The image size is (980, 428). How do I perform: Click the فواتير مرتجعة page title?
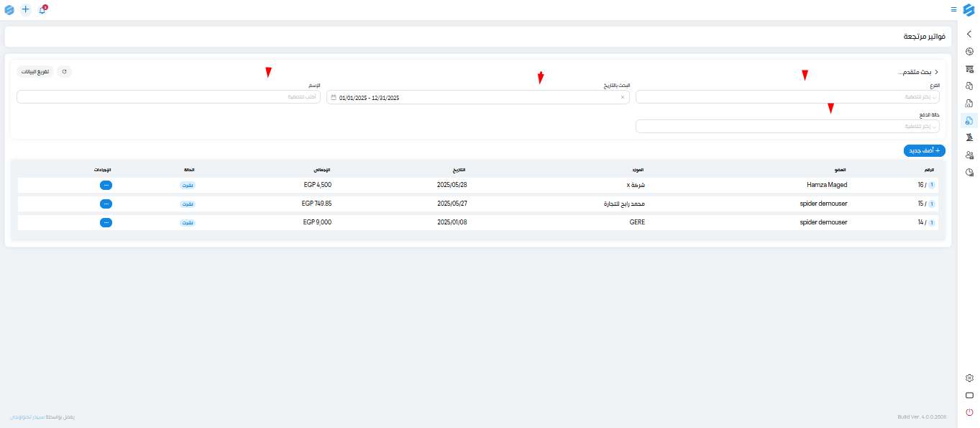(924, 36)
